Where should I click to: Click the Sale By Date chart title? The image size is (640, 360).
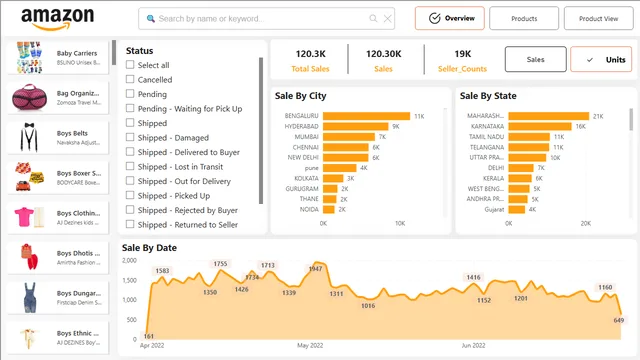click(149, 248)
